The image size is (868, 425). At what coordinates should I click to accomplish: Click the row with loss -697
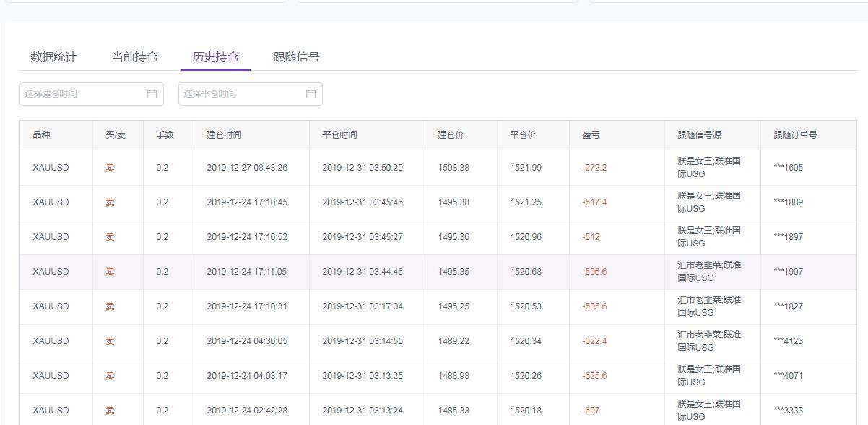coord(591,411)
